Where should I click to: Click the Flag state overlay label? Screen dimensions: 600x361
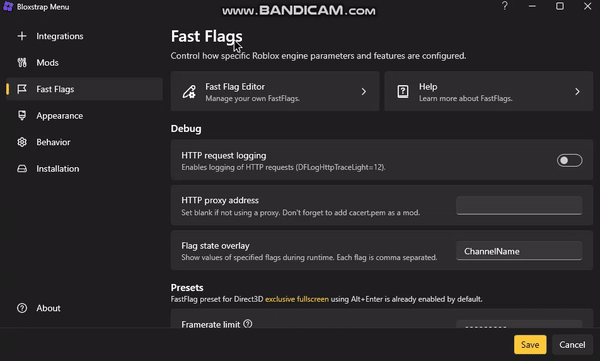[x=215, y=245]
